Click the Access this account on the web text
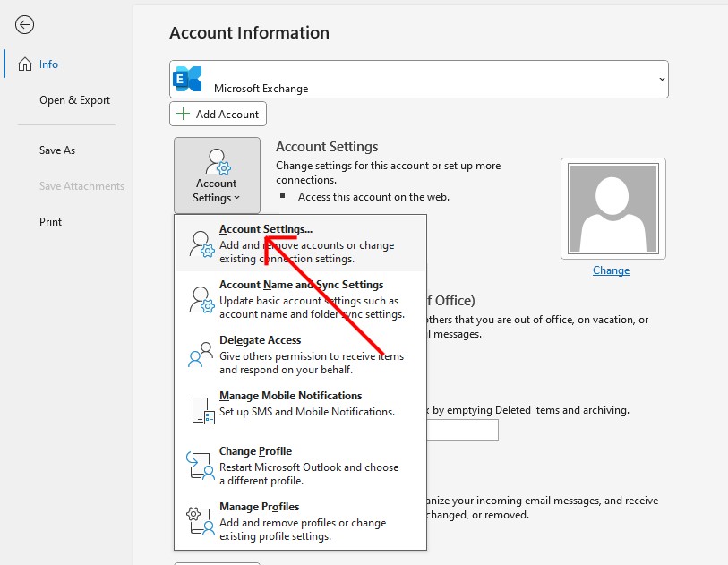Screen dimensions: 728x565 (373, 197)
